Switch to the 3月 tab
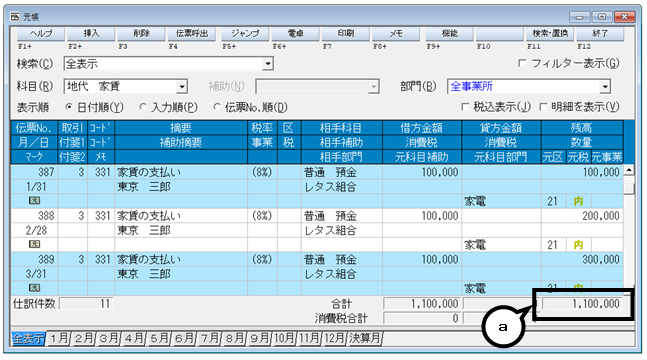 click(109, 339)
